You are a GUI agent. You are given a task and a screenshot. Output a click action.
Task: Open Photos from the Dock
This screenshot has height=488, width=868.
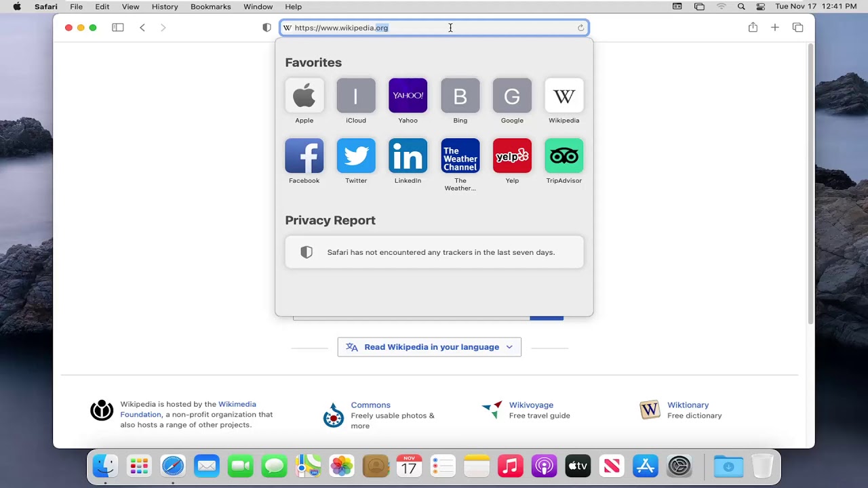tap(342, 466)
